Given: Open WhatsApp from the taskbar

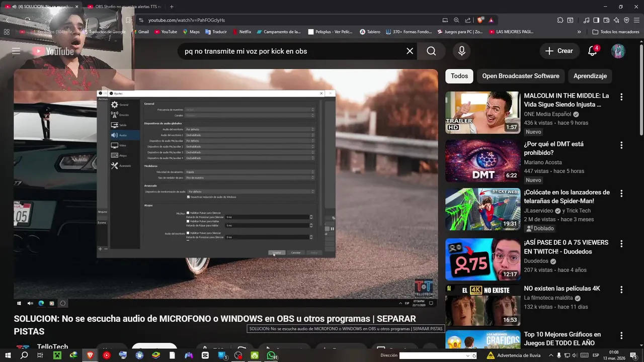Looking at the screenshot, I should point(272,355).
